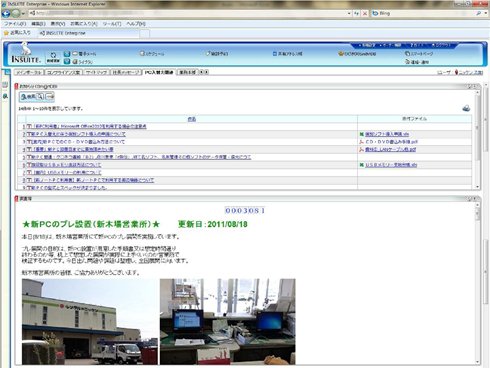Click the INSUITE rabbit logo
The image size is (490, 368).
point(26,53)
